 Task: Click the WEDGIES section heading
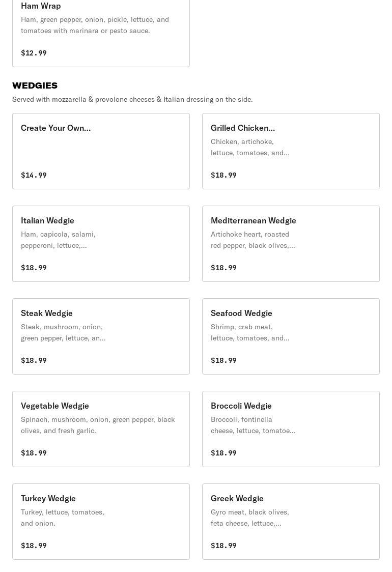click(x=35, y=85)
